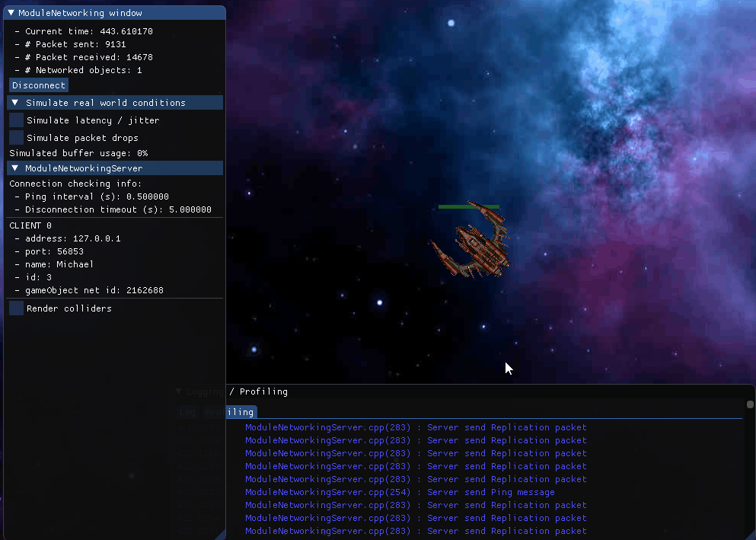
Task: Click the Simulated buffer usage text
Action: tap(78, 153)
